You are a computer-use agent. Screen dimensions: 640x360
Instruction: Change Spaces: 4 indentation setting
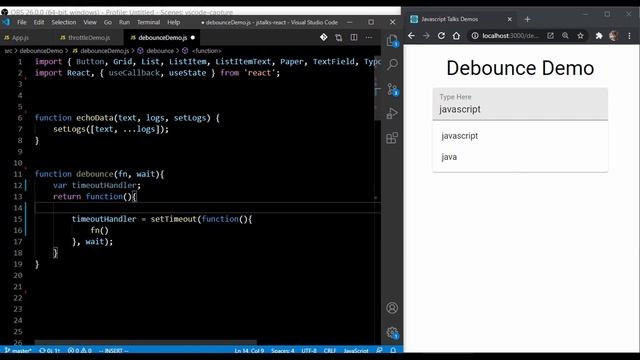282,351
